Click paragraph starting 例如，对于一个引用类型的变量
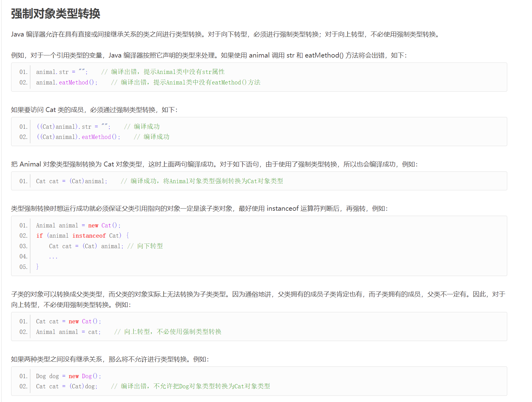This screenshot has height=402, width=532. (209, 55)
